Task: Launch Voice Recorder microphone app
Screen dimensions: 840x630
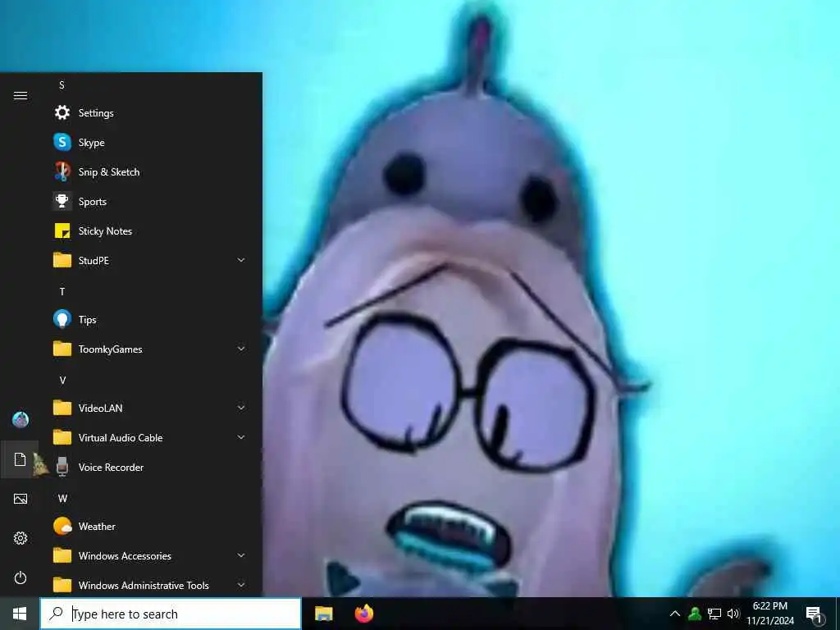Action: click(x=62, y=467)
